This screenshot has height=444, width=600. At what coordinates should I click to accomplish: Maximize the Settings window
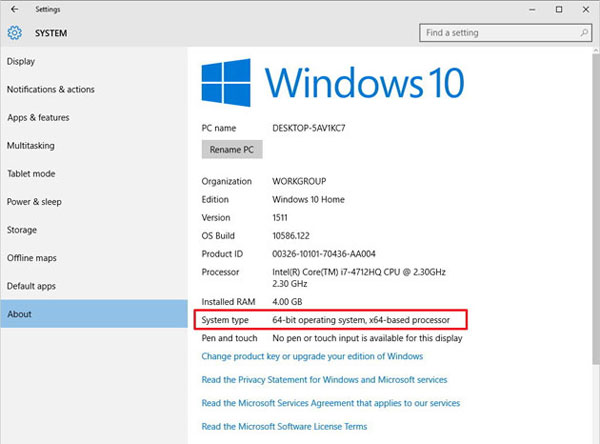[x=559, y=9]
